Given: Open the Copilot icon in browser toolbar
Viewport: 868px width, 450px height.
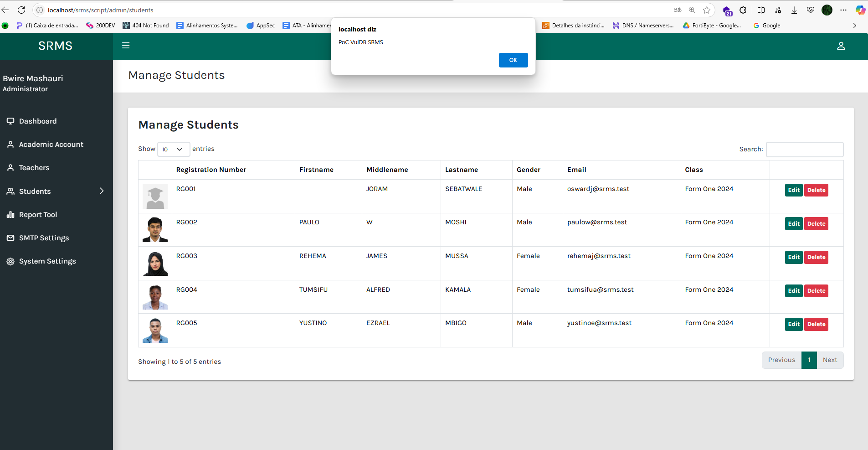Looking at the screenshot, I should point(860,10).
